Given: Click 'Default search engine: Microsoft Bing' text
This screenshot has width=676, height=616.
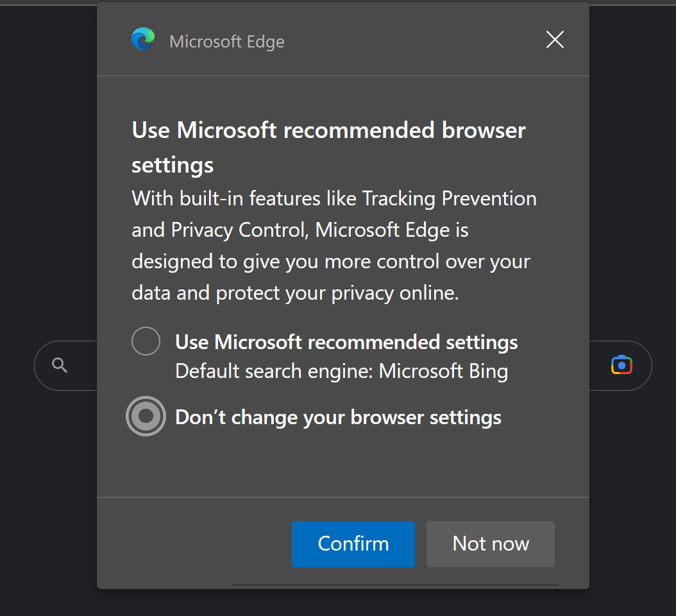Looking at the screenshot, I should (341, 371).
